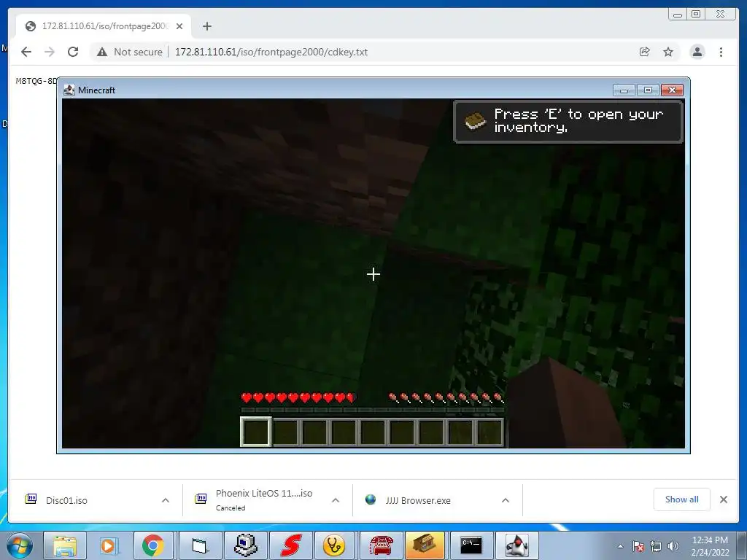Close the frontpage2000 tab

(179, 26)
